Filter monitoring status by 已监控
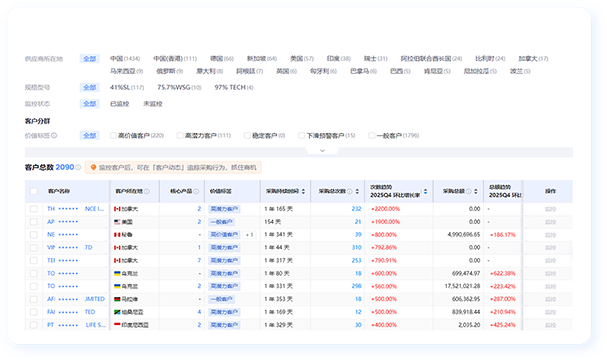Viewport: 607px width, 361px height. click(x=119, y=104)
